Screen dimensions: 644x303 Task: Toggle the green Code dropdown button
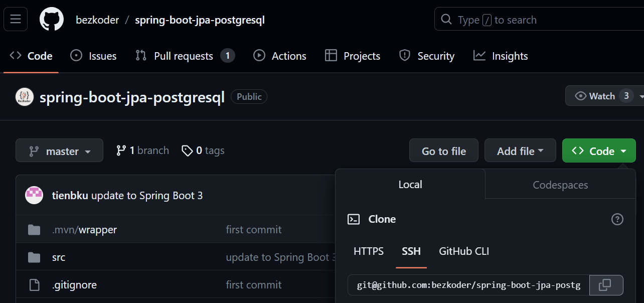click(599, 151)
